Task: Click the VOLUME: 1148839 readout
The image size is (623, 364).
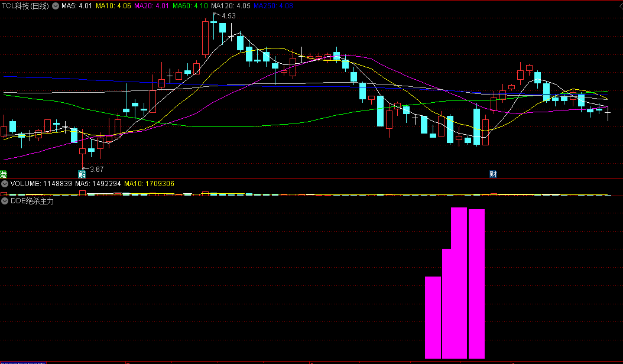Action: click(41, 184)
